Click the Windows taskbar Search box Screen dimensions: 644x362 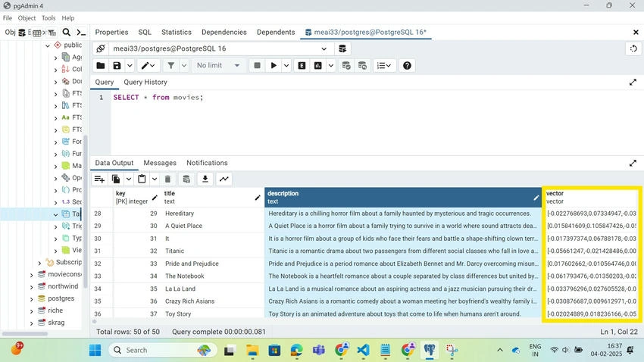click(163, 350)
